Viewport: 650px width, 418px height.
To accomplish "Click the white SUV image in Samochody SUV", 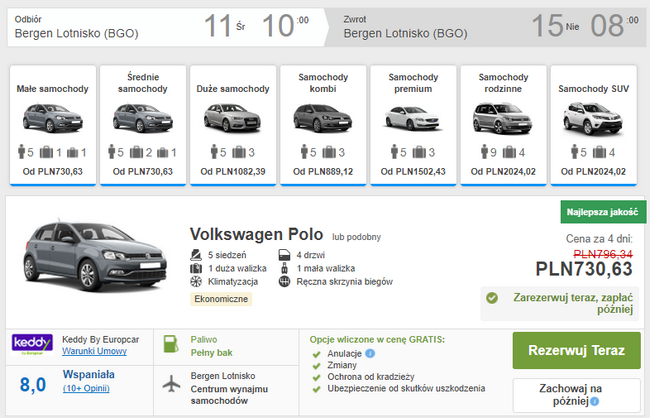I will click(593, 118).
